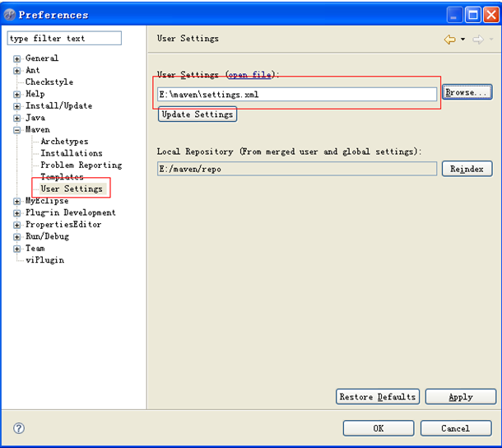
Task: Click Update Settings button
Action: point(198,114)
